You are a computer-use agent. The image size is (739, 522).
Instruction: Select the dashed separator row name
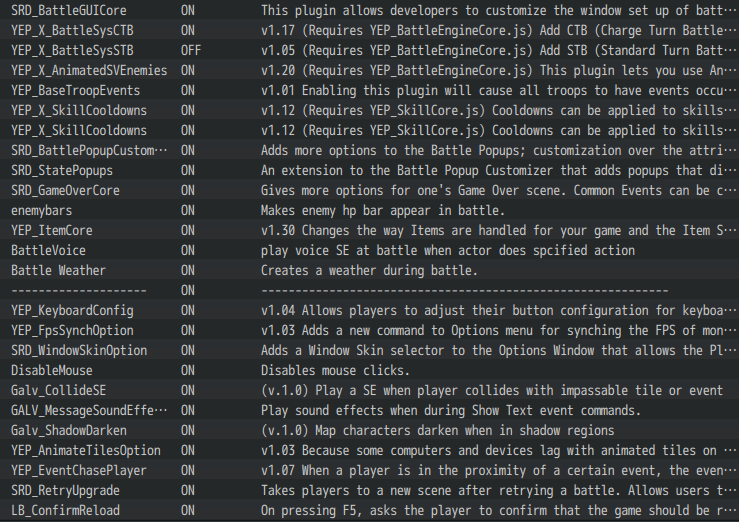click(79, 290)
